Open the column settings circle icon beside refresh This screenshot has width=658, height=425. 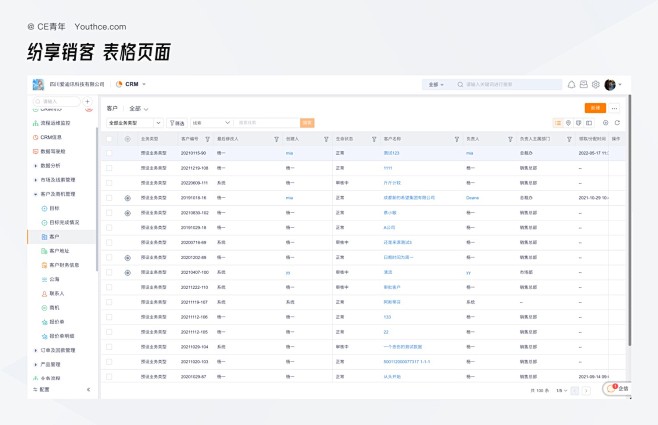click(606, 123)
